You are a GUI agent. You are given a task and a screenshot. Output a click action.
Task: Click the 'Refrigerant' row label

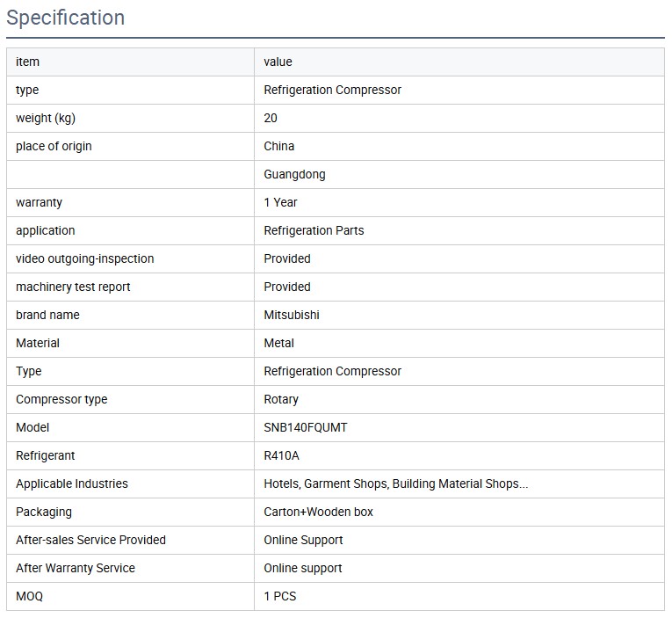(x=46, y=456)
